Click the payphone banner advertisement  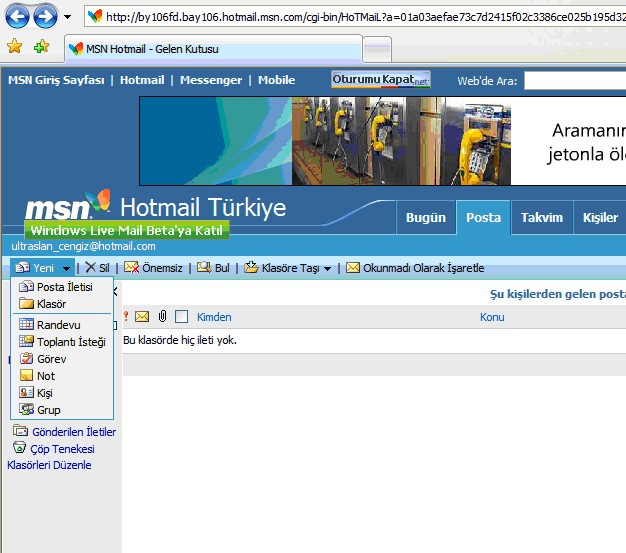pos(382,141)
